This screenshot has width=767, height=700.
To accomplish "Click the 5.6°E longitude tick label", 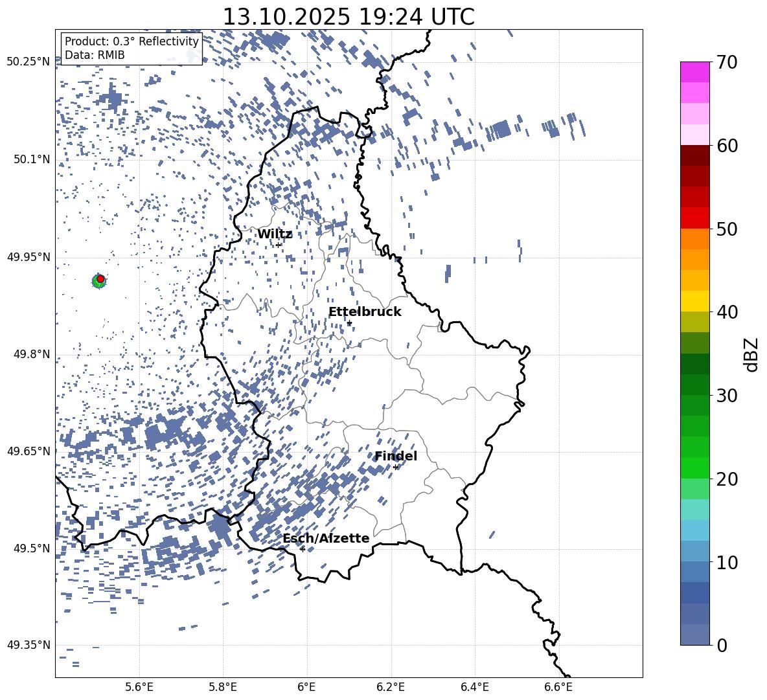I will 139,687.
